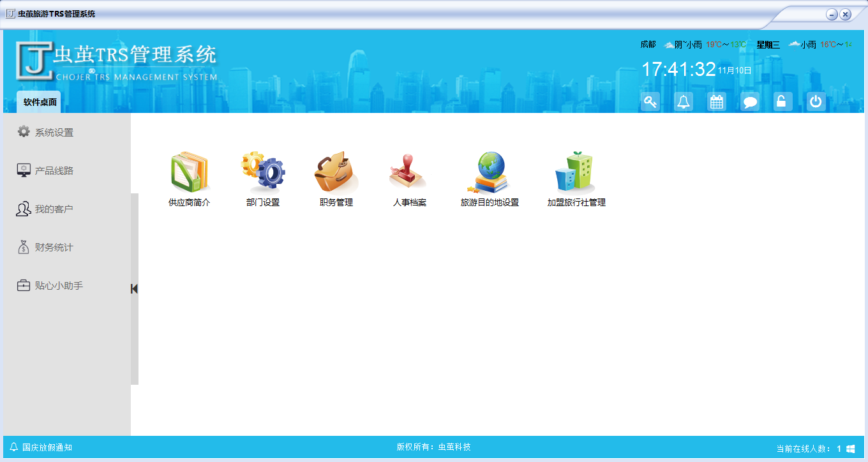Select 产品线路 menu label in sidebar
The width and height of the screenshot is (868, 462).
[x=54, y=171]
